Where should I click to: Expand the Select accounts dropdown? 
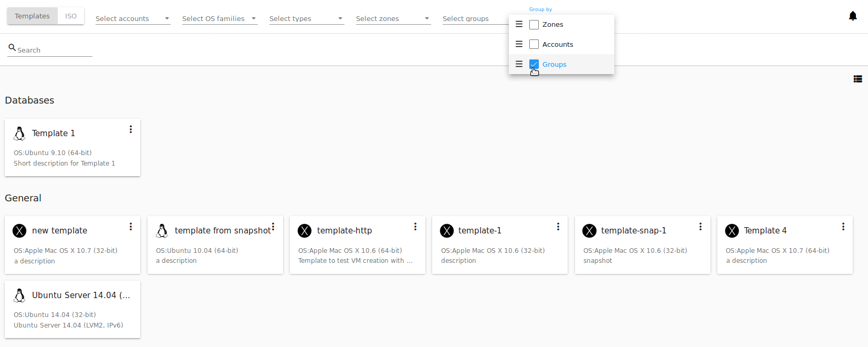point(133,18)
